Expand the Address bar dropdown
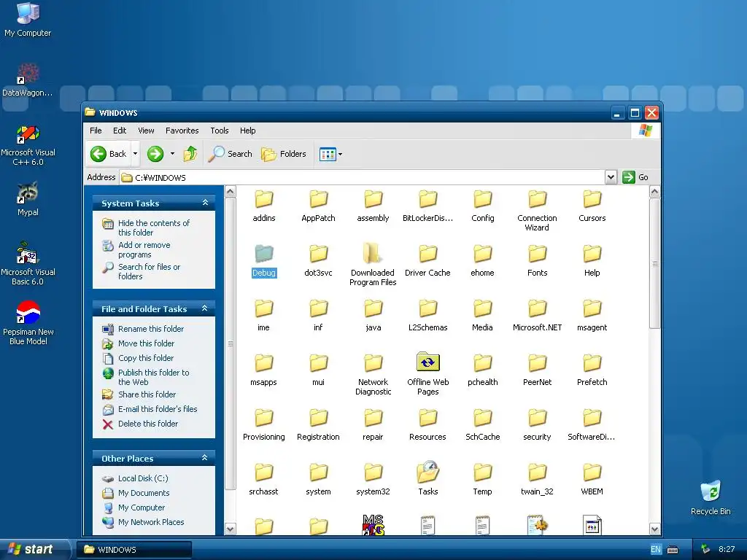Screen dimensions: 747x560 [611, 178]
